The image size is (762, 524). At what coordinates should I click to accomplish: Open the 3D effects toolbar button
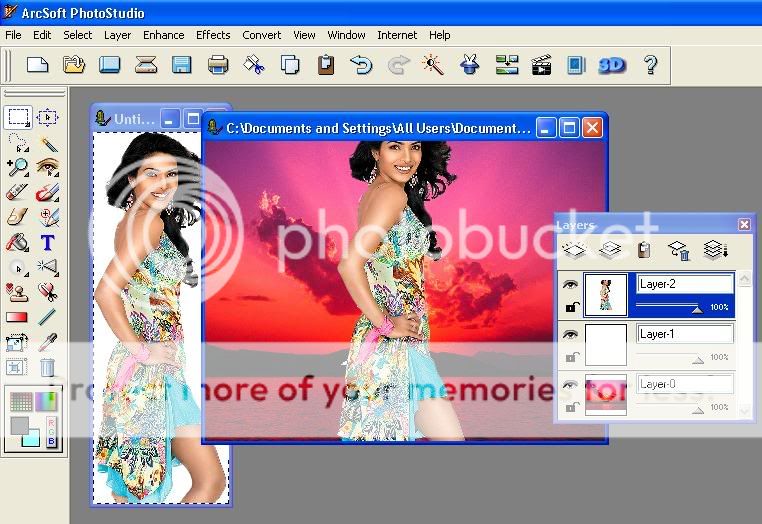click(611, 65)
